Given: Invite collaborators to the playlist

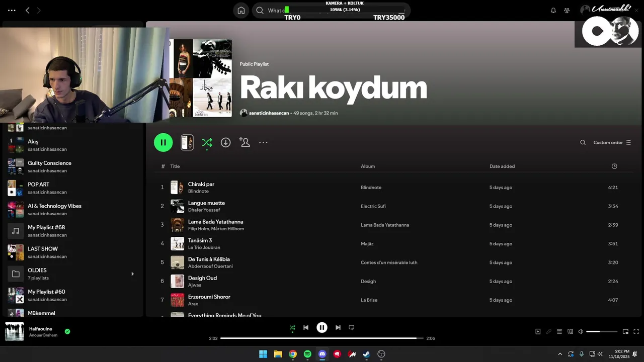Looking at the screenshot, I should coord(245,142).
